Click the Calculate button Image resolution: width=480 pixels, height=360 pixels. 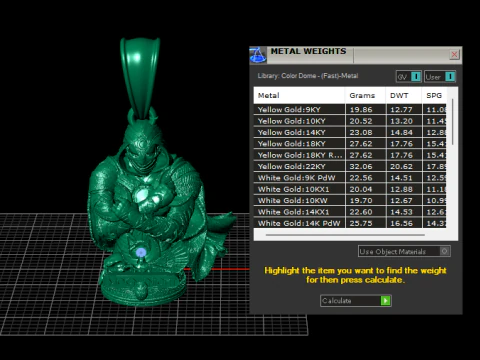click(x=356, y=301)
